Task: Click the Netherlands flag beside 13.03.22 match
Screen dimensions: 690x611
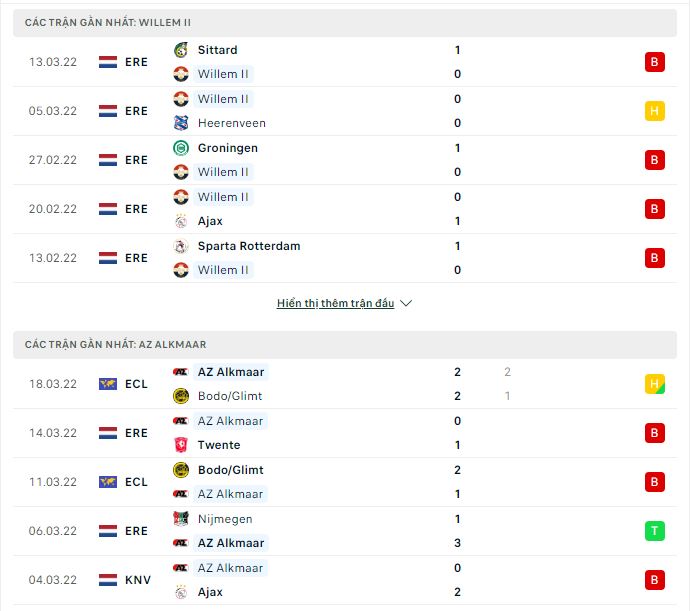Action: click(x=108, y=62)
